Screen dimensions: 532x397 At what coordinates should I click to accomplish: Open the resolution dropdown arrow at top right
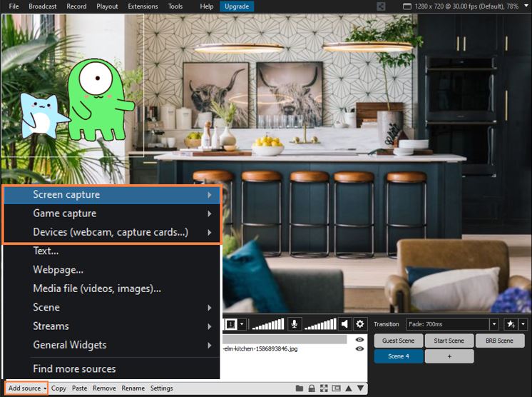526,6
